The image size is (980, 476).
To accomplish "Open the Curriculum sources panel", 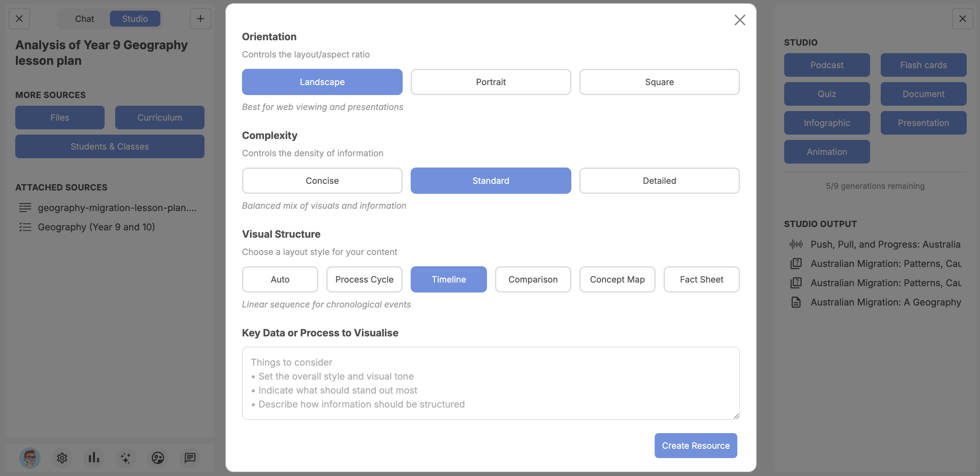I will [159, 117].
